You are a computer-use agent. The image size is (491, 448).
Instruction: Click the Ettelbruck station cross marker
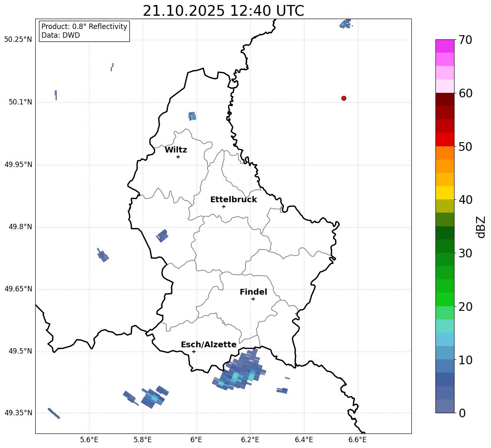coord(224,206)
